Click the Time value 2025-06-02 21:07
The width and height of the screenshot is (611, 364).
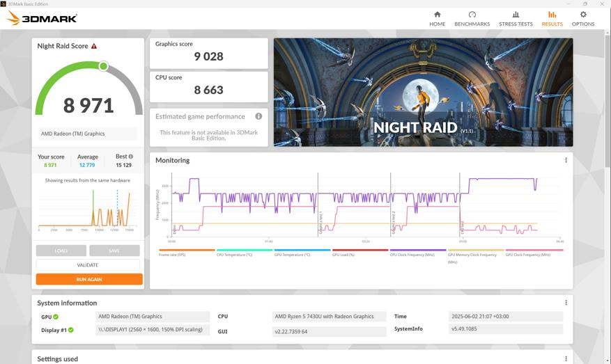tap(506, 317)
